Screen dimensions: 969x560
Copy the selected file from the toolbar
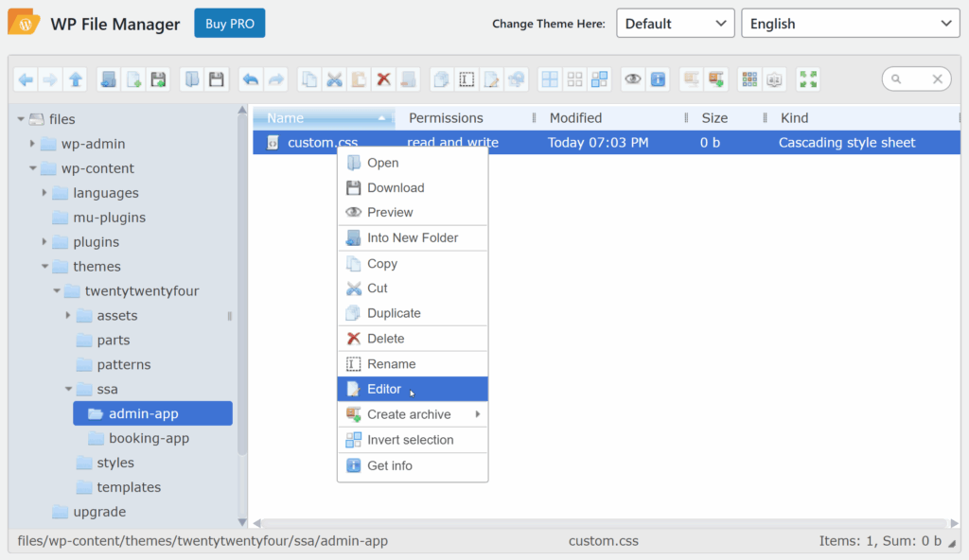(x=308, y=79)
